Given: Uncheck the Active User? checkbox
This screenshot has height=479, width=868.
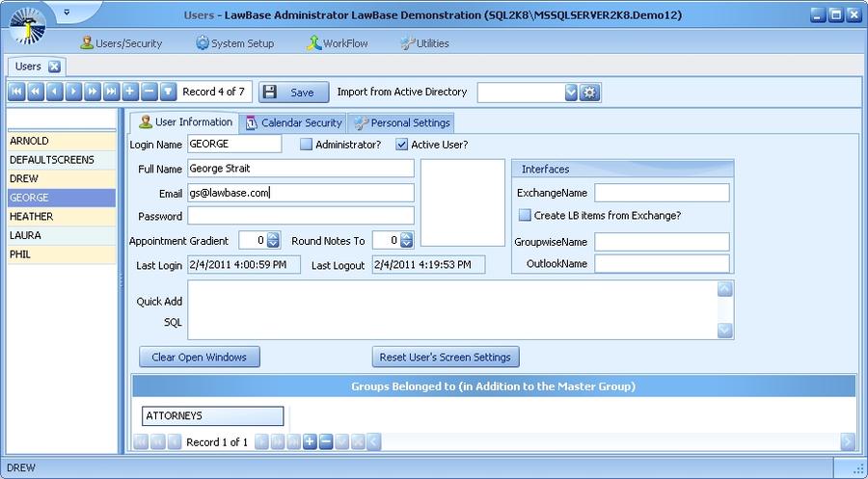Looking at the screenshot, I should pyautogui.click(x=402, y=145).
